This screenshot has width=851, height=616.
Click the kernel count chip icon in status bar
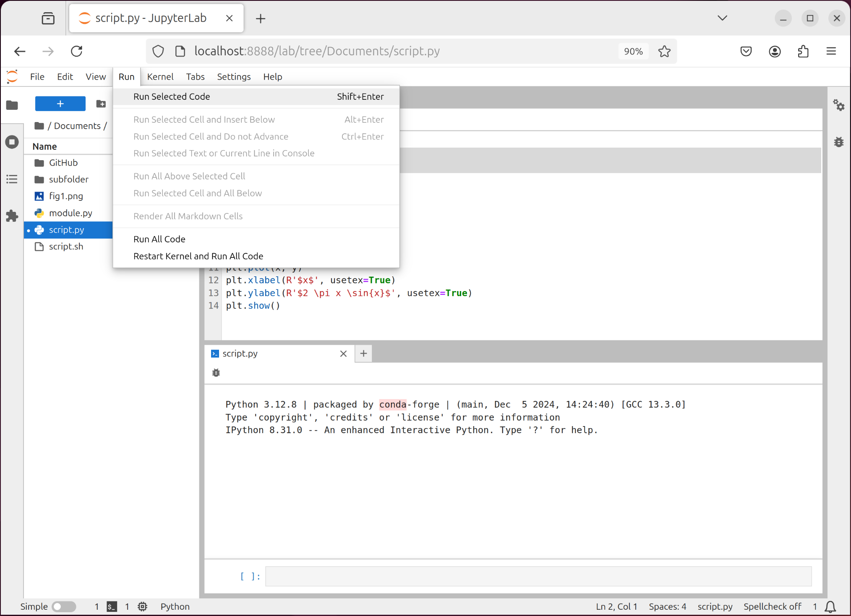click(x=143, y=607)
